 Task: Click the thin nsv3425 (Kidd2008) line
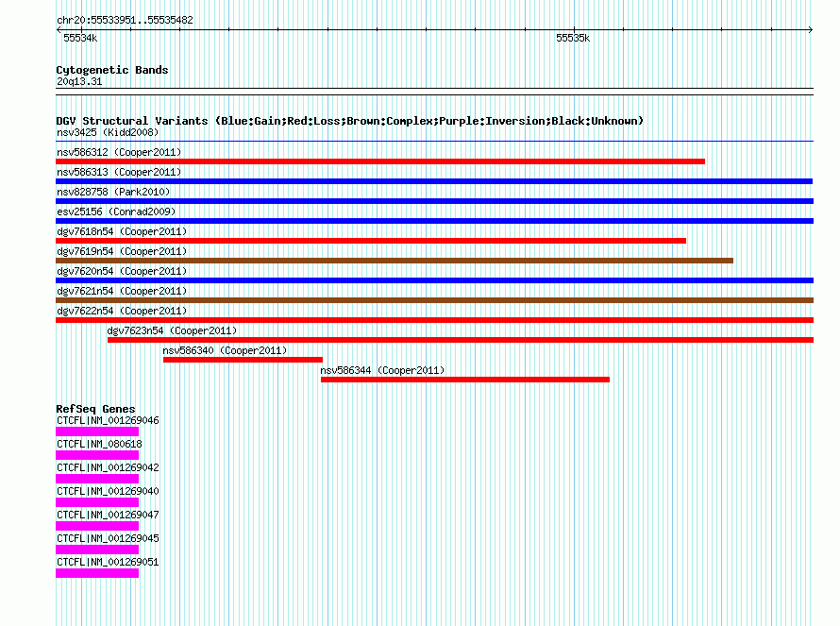434,142
